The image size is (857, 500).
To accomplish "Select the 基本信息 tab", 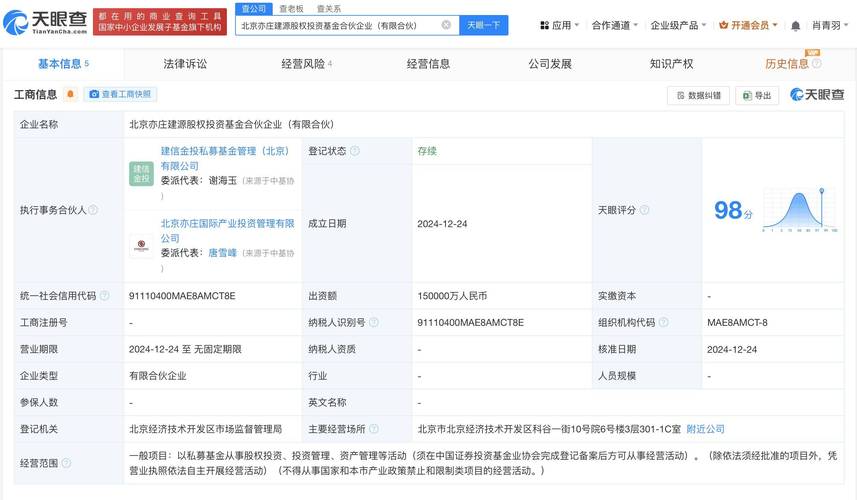I will coord(63,64).
